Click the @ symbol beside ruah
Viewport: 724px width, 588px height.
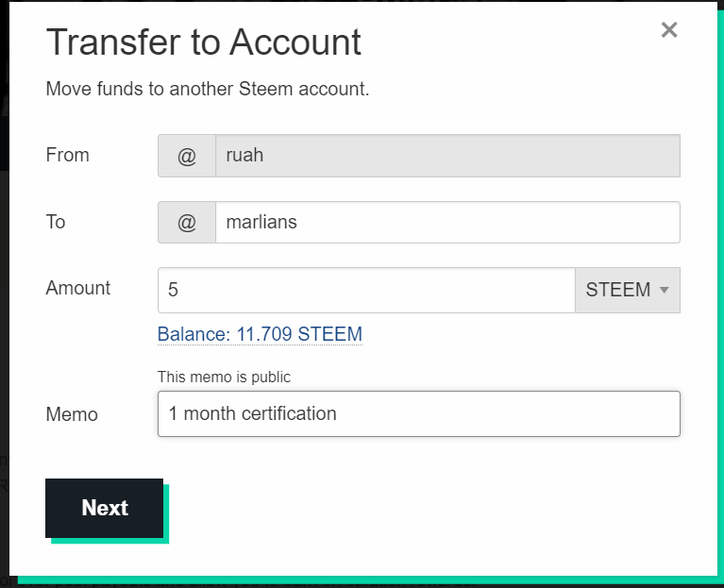(x=187, y=156)
